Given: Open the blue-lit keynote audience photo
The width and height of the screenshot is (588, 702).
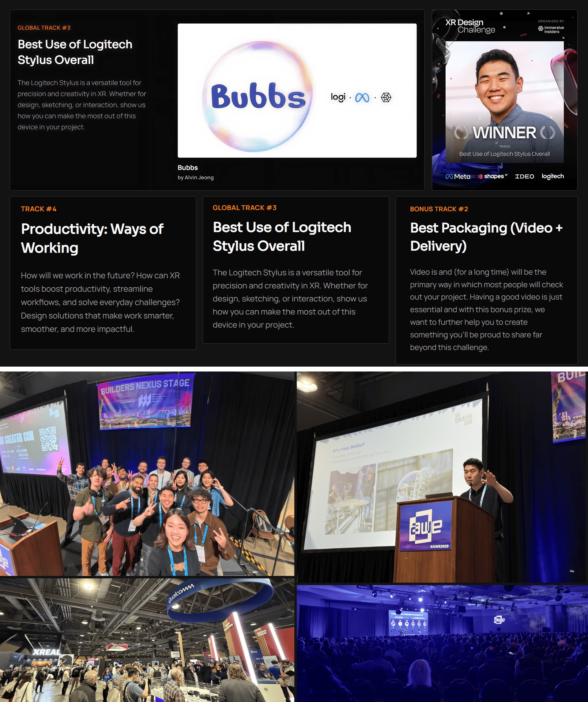Looking at the screenshot, I should pyautogui.click(x=442, y=643).
